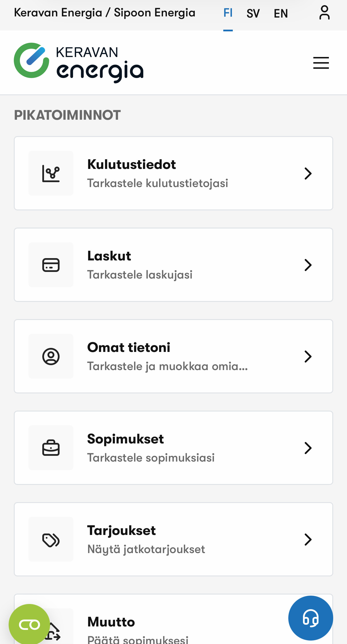Click the Omat tietoni person icon
The height and width of the screenshot is (644, 347).
pos(51,356)
